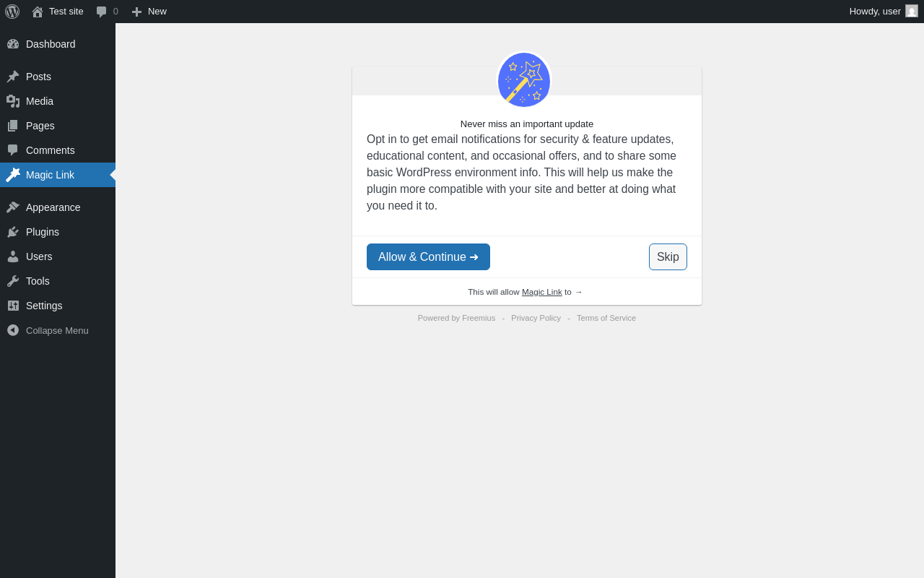The image size is (924, 578).
Task: Click the Appearance paintbrush icon
Action: 13,207
